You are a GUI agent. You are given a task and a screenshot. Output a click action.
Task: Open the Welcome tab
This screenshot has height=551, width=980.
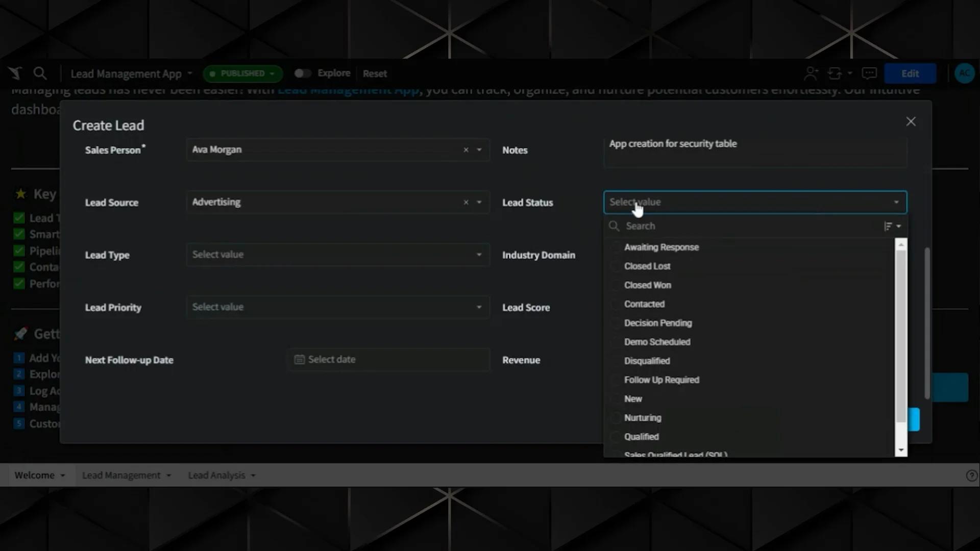[x=39, y=475]
